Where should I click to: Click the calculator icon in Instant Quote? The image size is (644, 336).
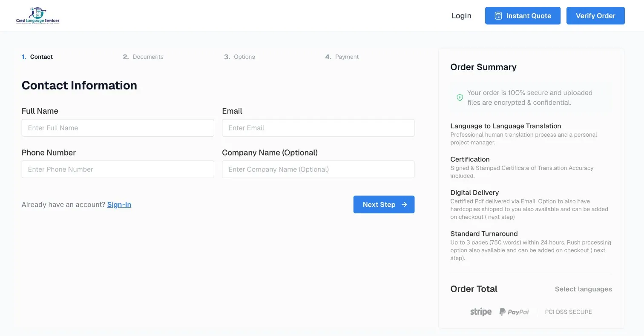coord(498,16)
